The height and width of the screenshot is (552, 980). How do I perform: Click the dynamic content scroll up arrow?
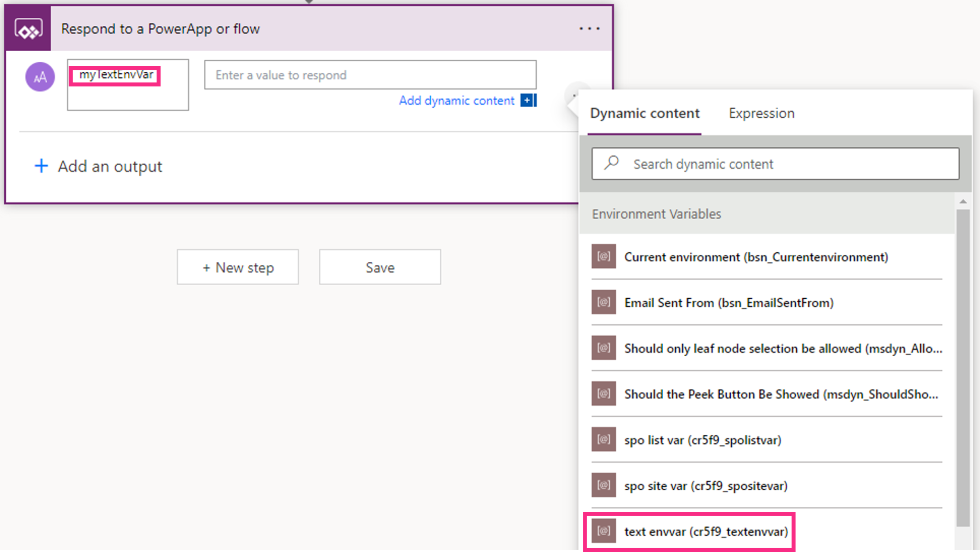pos(963,202)
